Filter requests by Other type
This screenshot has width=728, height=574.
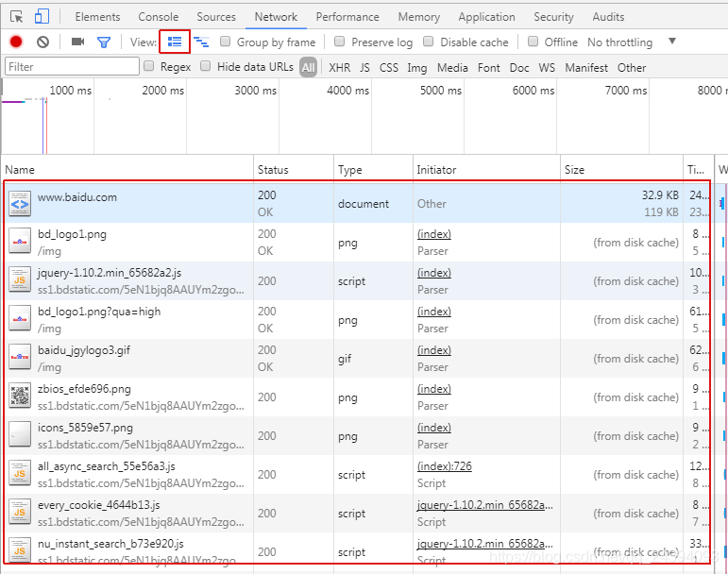pos(632,68)
